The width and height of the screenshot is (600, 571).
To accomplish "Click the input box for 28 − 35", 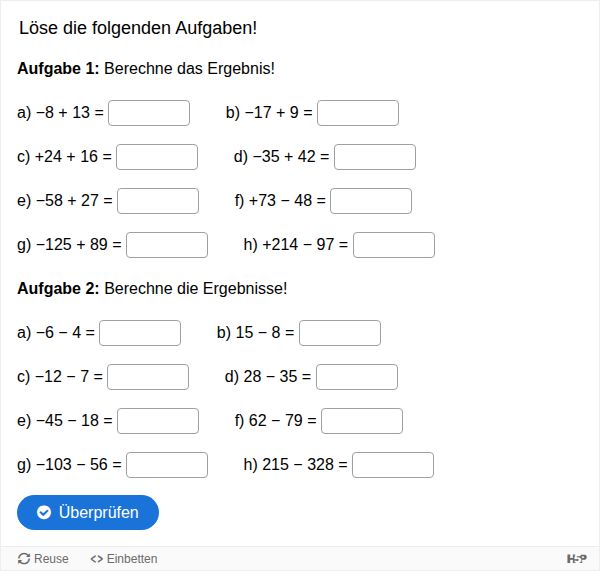I will (357, 377).
